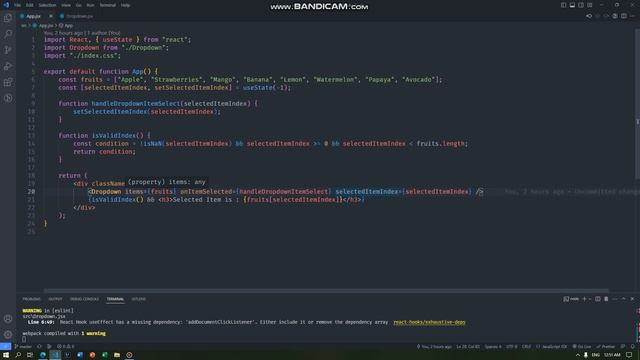Open Task View on the taskbar
640x360 pixels.
[30, 355]
